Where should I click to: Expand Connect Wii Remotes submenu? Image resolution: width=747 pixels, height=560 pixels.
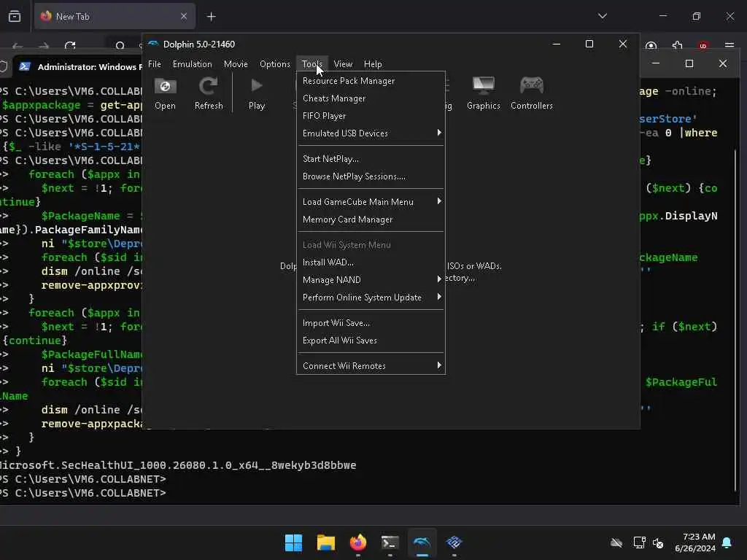(x=371, y=366)
